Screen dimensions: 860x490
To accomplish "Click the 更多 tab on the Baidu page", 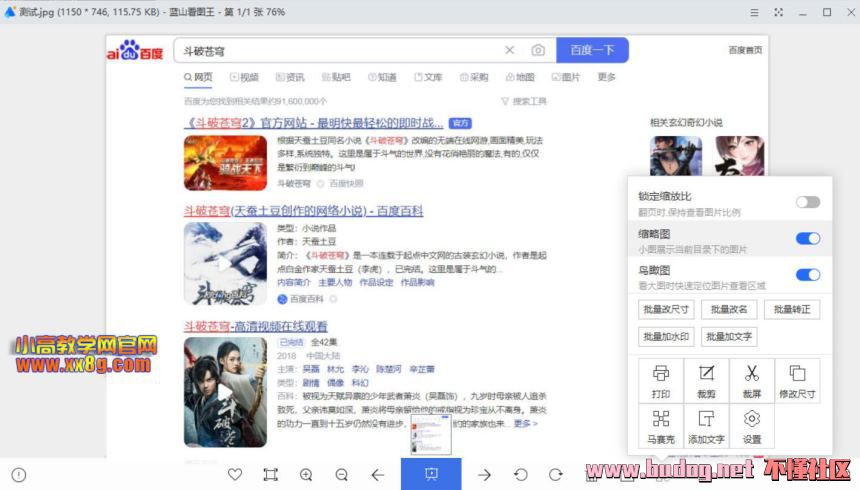I will tap(607, 77).
